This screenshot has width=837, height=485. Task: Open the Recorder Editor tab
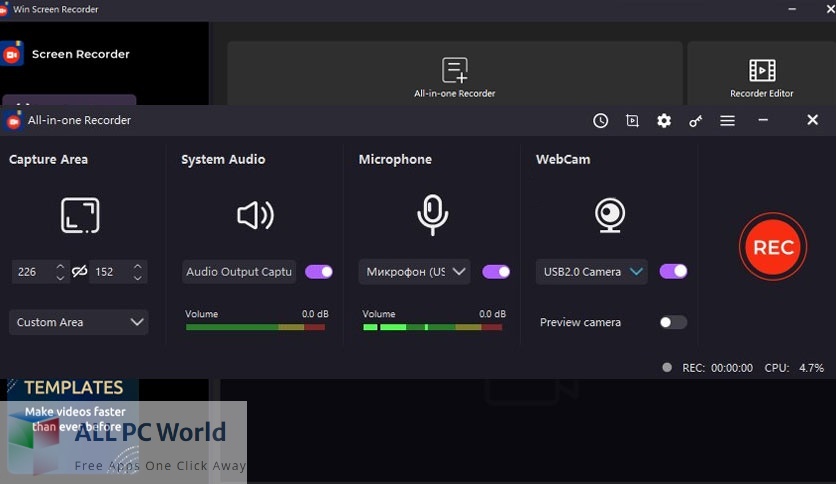pos(761,78)
